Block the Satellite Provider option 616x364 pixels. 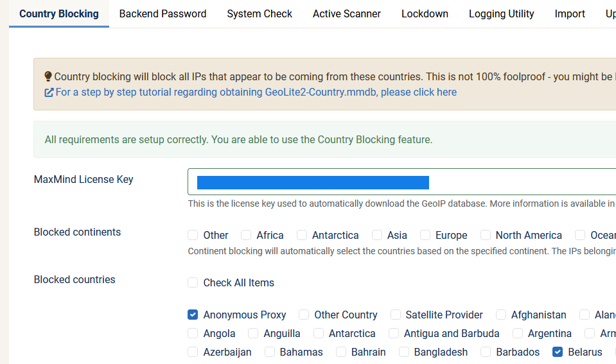395,315
